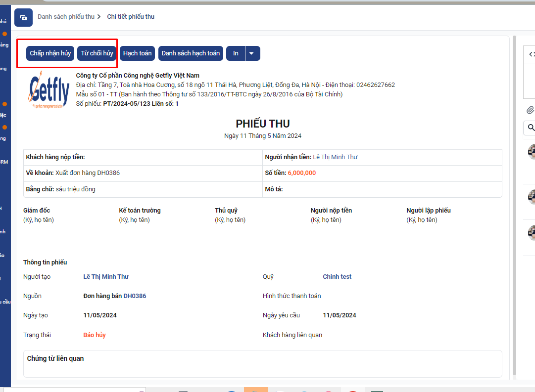Open the Lê Thị Minh Thư creator link

coord(106,277)
